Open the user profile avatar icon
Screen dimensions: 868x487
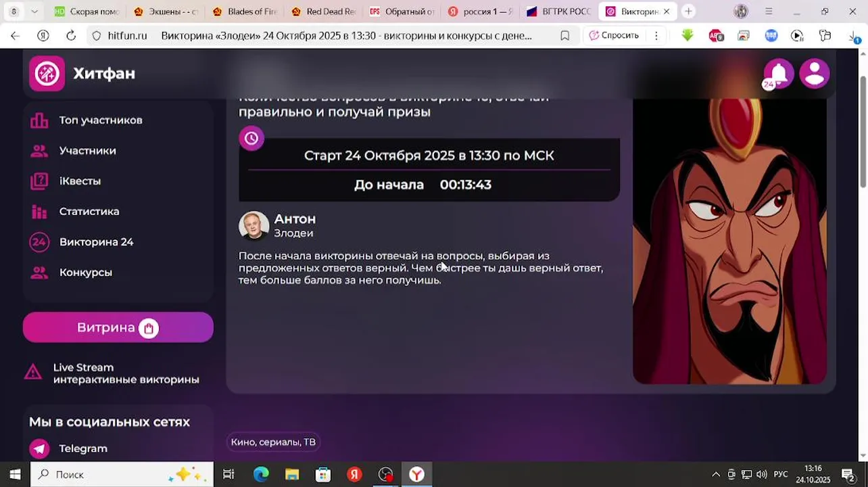[815, 74]
